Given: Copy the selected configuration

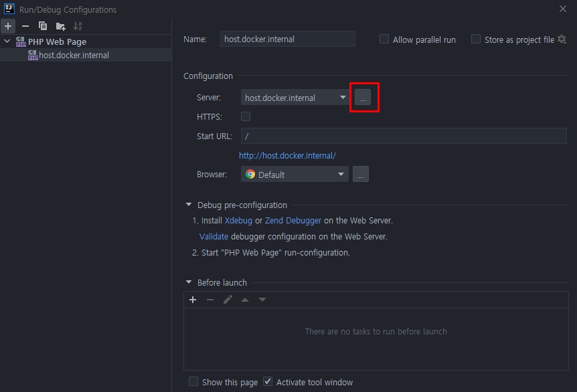Looking at the screenshot, I should [43, 26].
